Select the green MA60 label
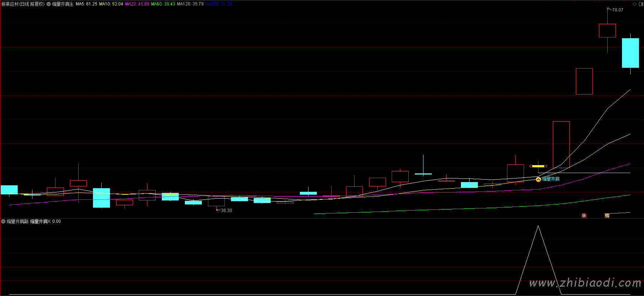The width and height of the screenshot is (644, 296). tap(163, 4)
